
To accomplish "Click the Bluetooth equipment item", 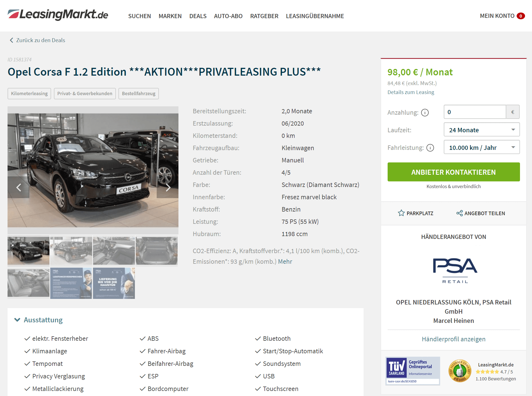I will pyautogui.click(x=277, y=339).
